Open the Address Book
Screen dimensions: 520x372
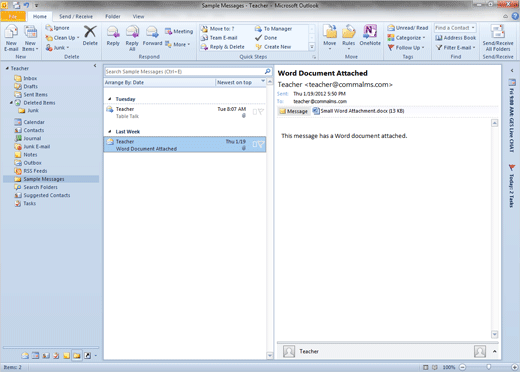coord(456,38)
